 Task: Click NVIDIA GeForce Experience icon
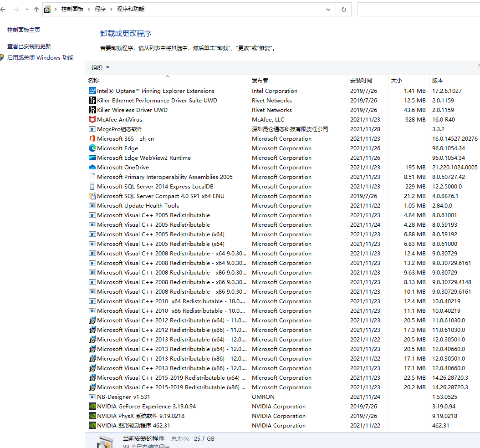pos(92,406)
